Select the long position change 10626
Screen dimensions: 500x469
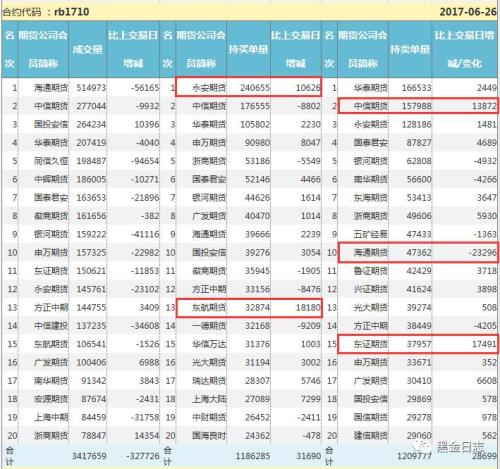tap(308, 88)
